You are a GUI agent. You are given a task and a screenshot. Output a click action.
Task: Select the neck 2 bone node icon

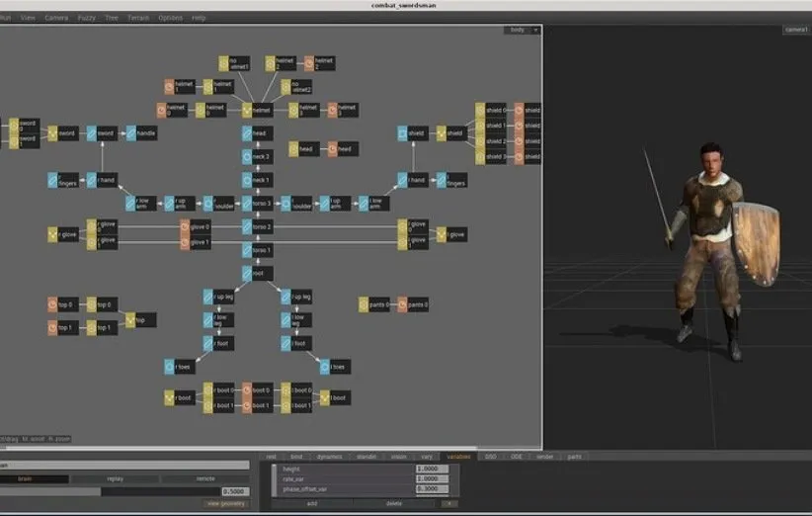tap(246, 156)
